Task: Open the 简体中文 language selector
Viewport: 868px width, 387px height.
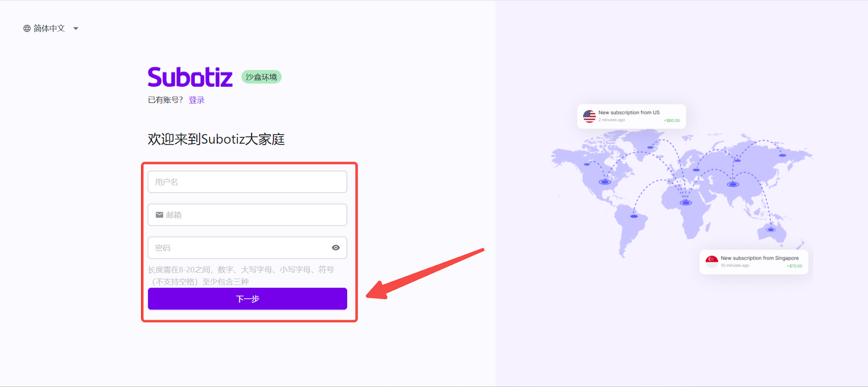Action: click(49, 28)
